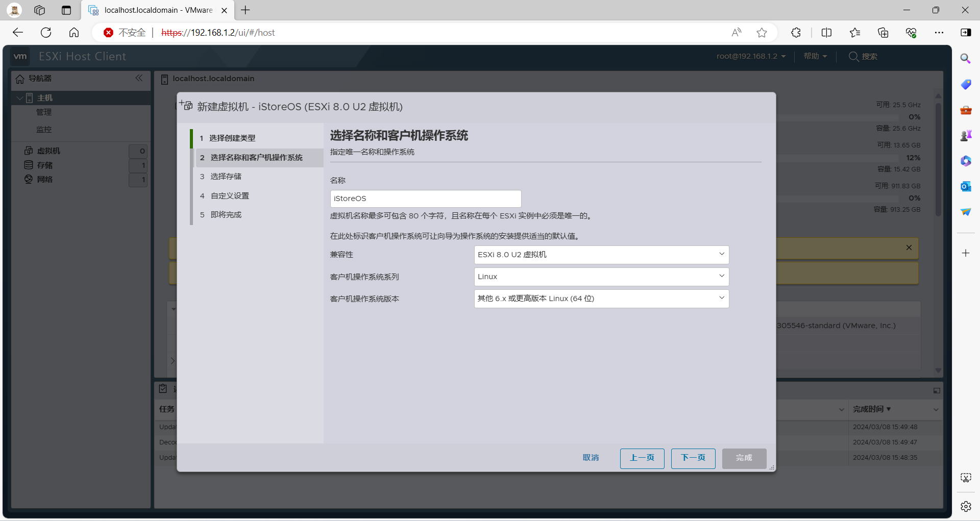Select 虚拟机 in the navigator
The height and width of the screenshot is (521, 980).
click(x=48, y=151)
